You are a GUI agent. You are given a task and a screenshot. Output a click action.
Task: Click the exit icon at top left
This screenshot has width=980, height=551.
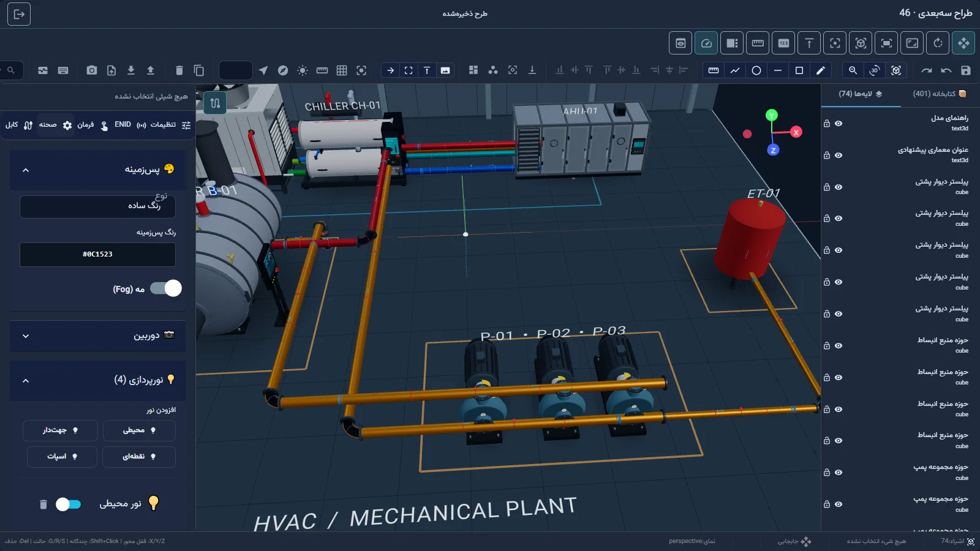coord(19,14)
